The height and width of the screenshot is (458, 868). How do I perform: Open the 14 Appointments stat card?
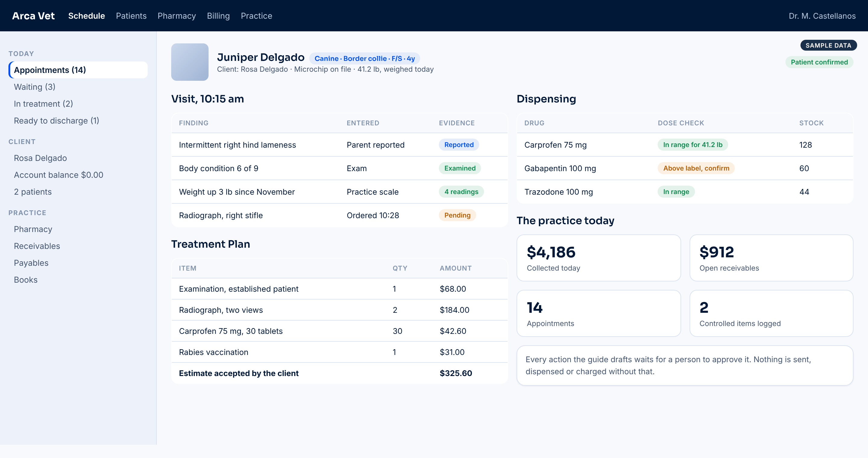tap(599, 313)
